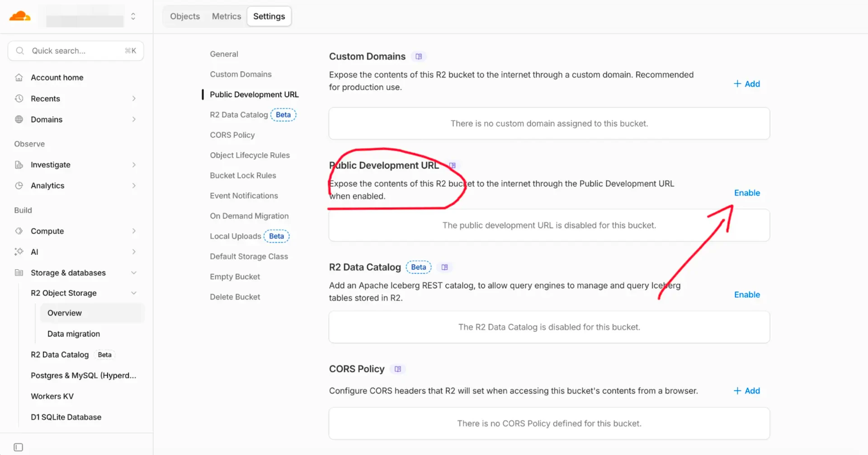The image size is (868, 455).
Task: Click the Compute diamond icon
Action: (19, 231)
